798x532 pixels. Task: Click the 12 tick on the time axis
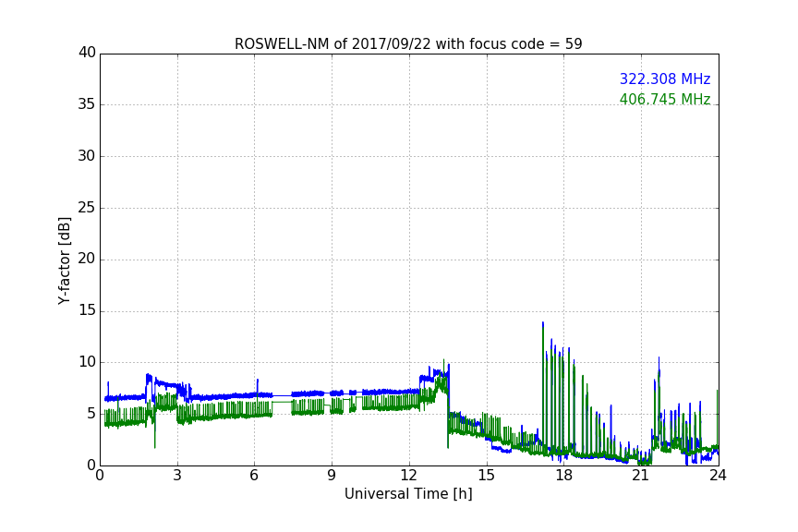[x=408, y=476]
